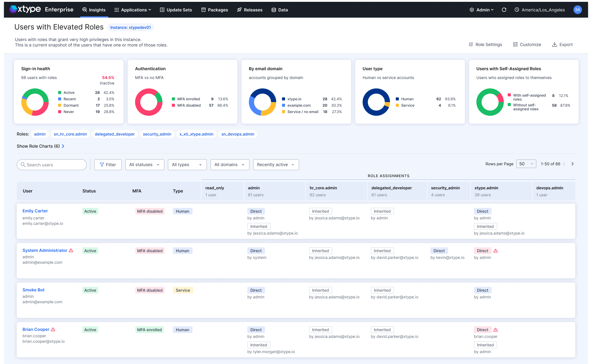Click the Never legend swatch in Sign-in health
Screen dimensions: 592x364
tap(60, 112)
